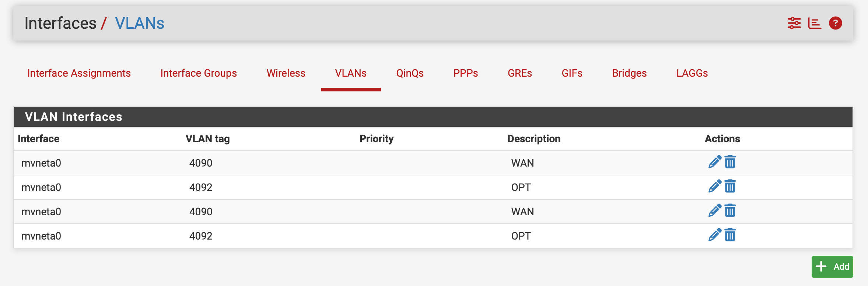
Task: Open the LAGGs tab
Action: coord(692,73)
